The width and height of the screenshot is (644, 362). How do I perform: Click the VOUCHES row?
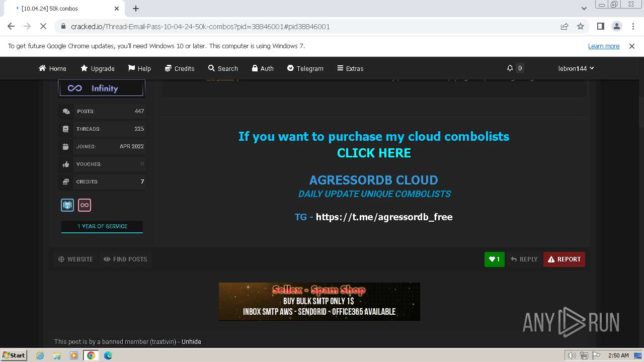(x=102, y=164)
